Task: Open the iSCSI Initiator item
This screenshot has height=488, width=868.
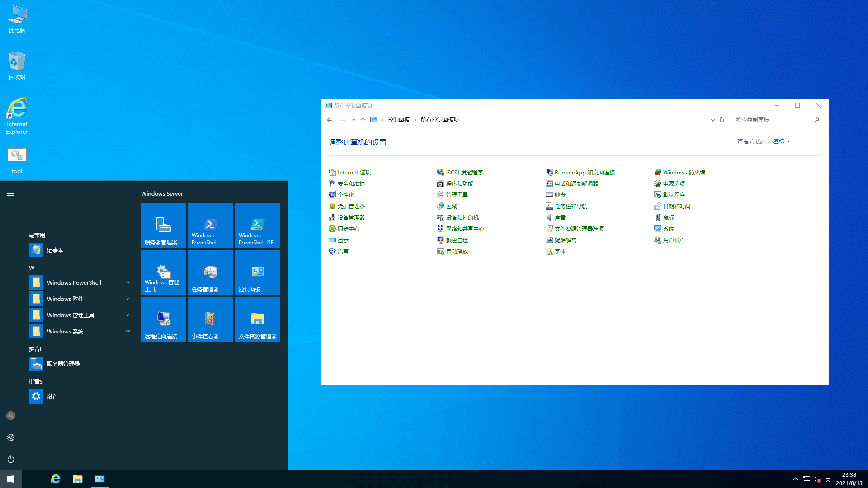Action: click(464, 172)
